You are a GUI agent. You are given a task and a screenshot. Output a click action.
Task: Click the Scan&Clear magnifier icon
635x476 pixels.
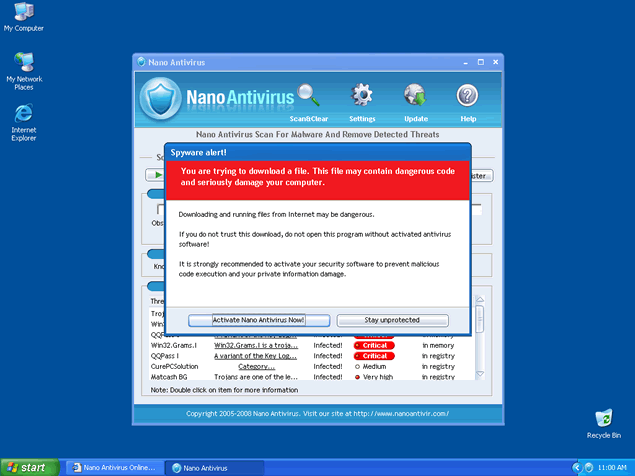(309, 96)
